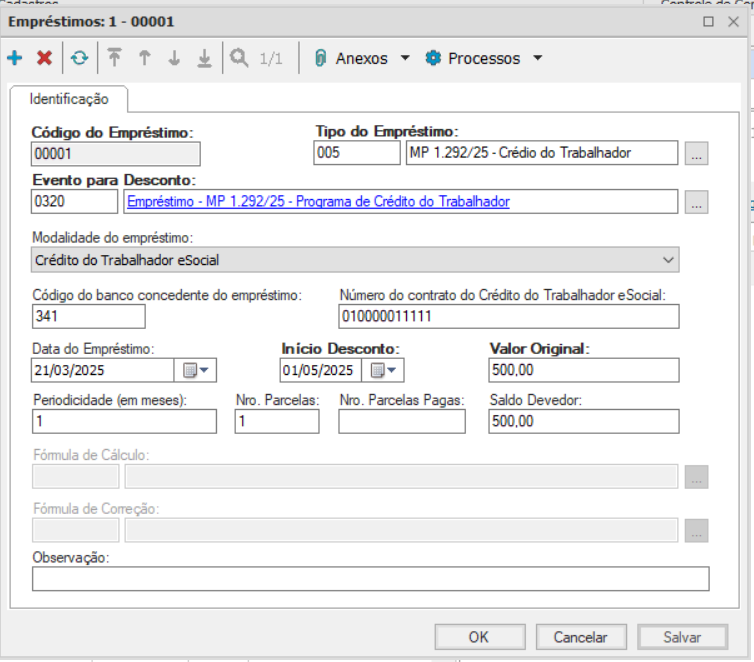Click the Observação text field
754x662 pixels.
pyautogui.click(x=371, y=579)
